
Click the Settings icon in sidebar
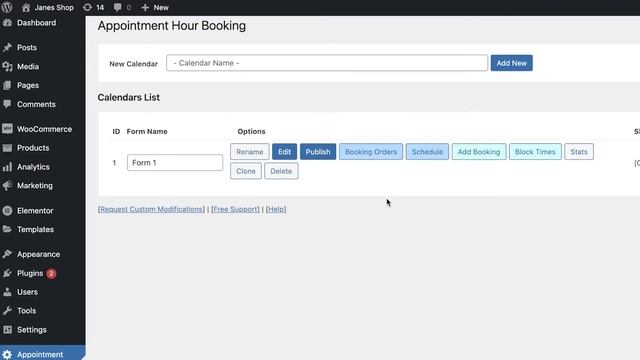coord(7,330)
